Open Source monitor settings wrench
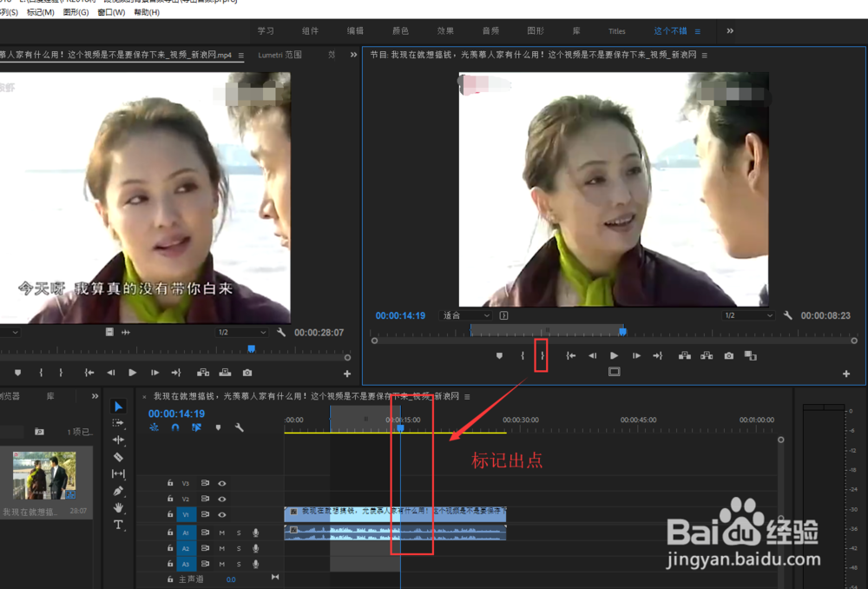Image resolution: width=868 pixels, height=589 pixels. pos(281,333)
